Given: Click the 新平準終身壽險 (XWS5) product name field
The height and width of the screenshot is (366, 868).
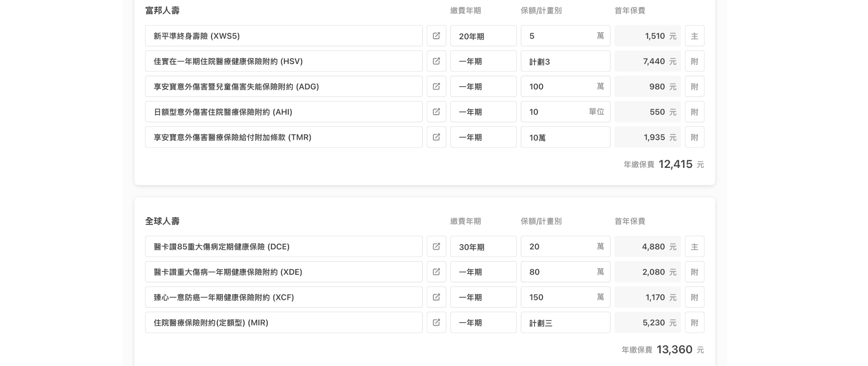Looking at the screenshot, I should 284,36.
